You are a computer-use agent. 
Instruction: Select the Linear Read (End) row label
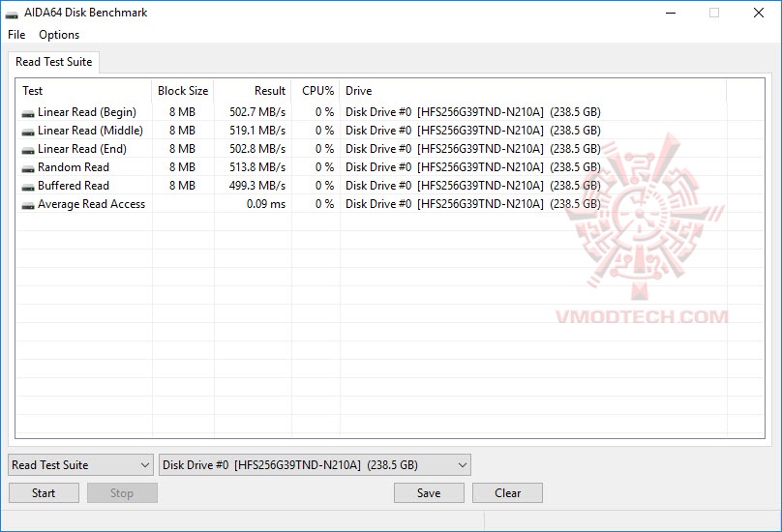click(x=82, y=149)
